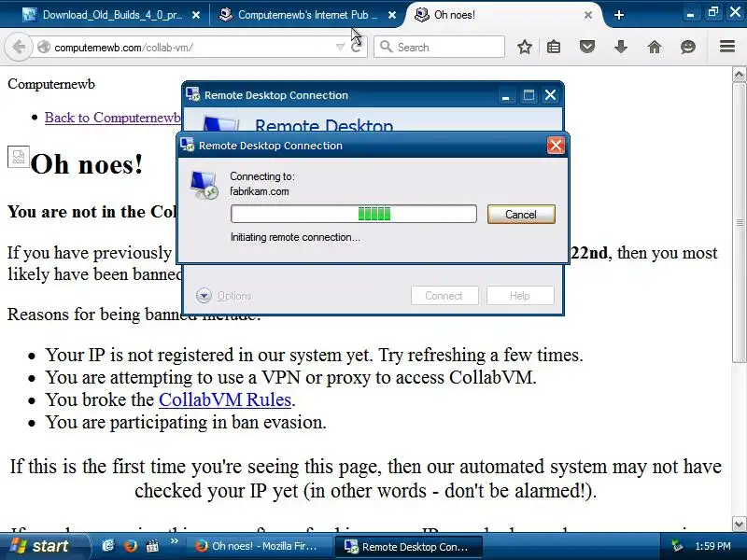747x560 pixels.
Task: Close the Download_Old_Builds tab
Action: coord(196,15)
